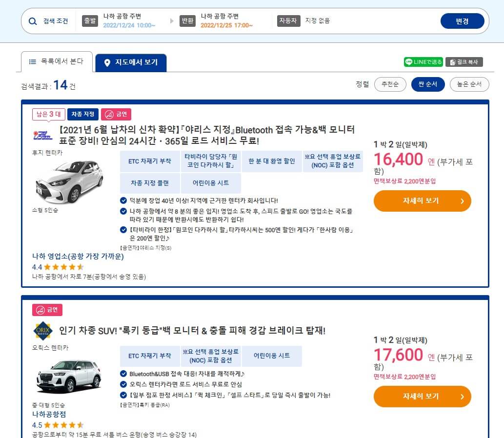504x438 pixels.
Task: Click 한 분 대 환영 할인 tag
Action: 272,161
